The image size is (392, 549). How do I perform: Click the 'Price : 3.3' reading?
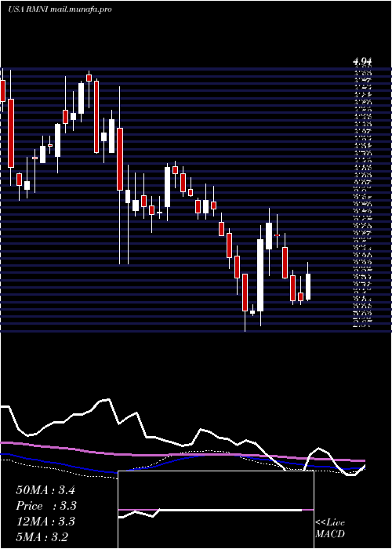click(46, 506)
